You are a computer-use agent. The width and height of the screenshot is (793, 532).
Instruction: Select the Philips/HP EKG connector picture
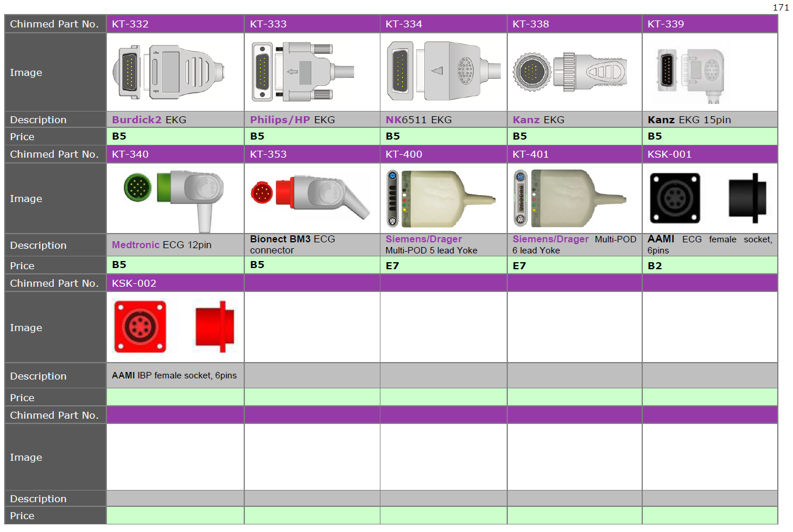(302, 72)
